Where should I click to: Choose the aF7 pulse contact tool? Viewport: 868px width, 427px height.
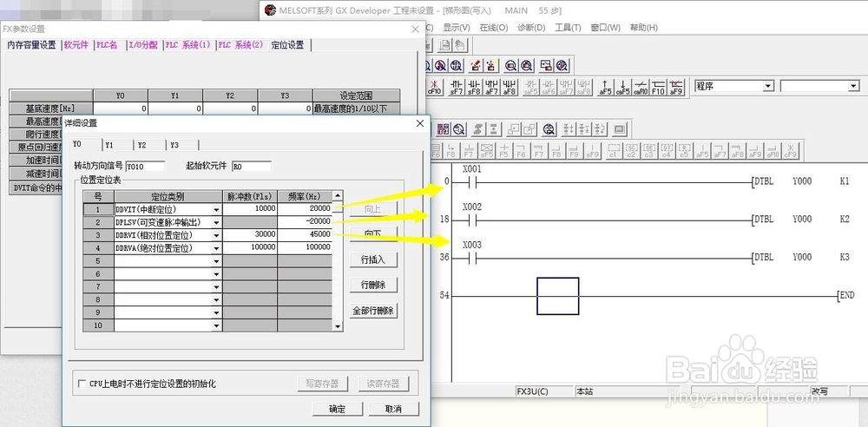[x=491, y=87]
